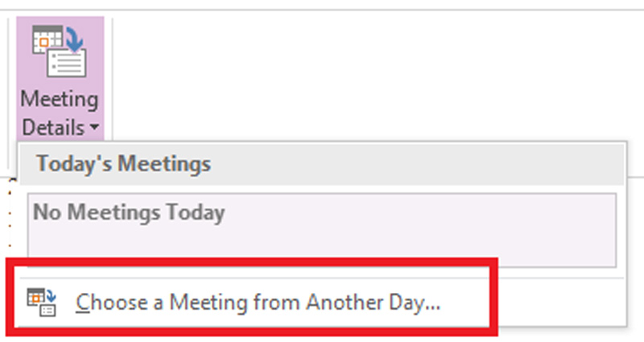Click the Meeting Details calendar icon

59,52
